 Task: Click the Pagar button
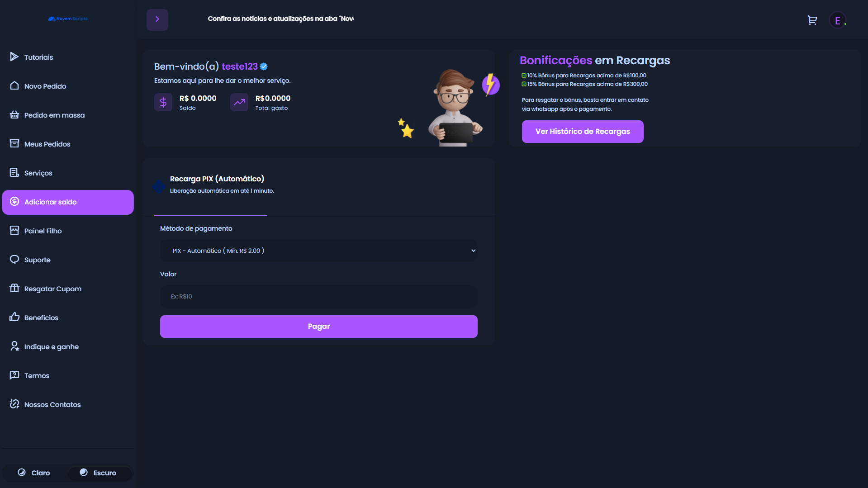[319, 327]
